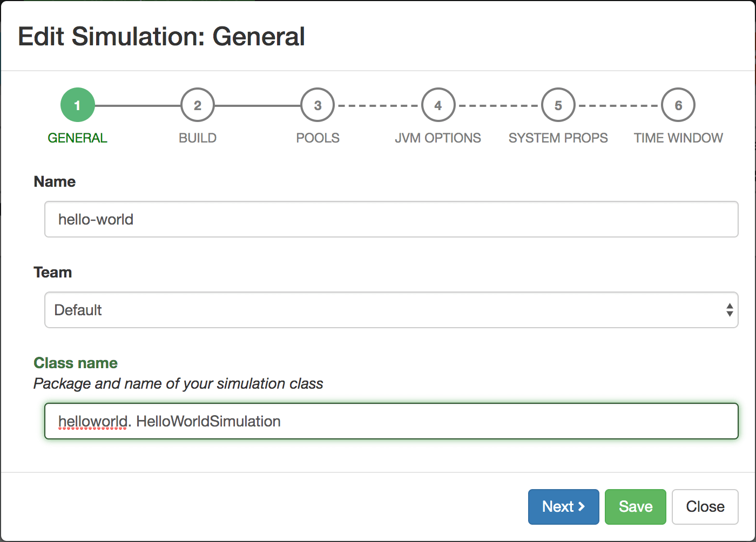Go to TIME WINDOW step label
The width and height of the screenshot is (756, 542).
(x=678, y=138)
